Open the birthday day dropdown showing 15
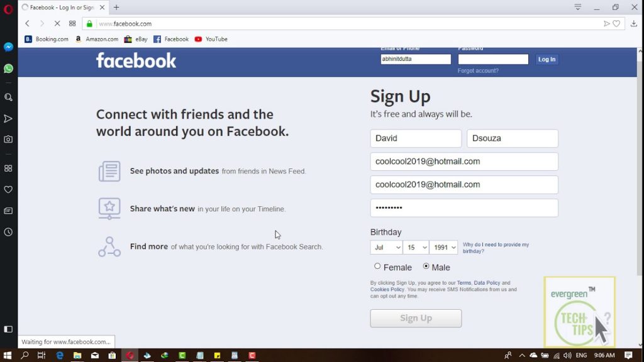Image resolution: width=644 pixels, height=362 pixels. [x=416, y=248]
